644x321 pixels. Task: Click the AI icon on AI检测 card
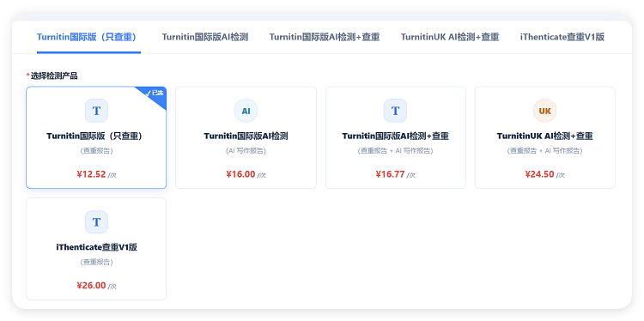point(246,111)
